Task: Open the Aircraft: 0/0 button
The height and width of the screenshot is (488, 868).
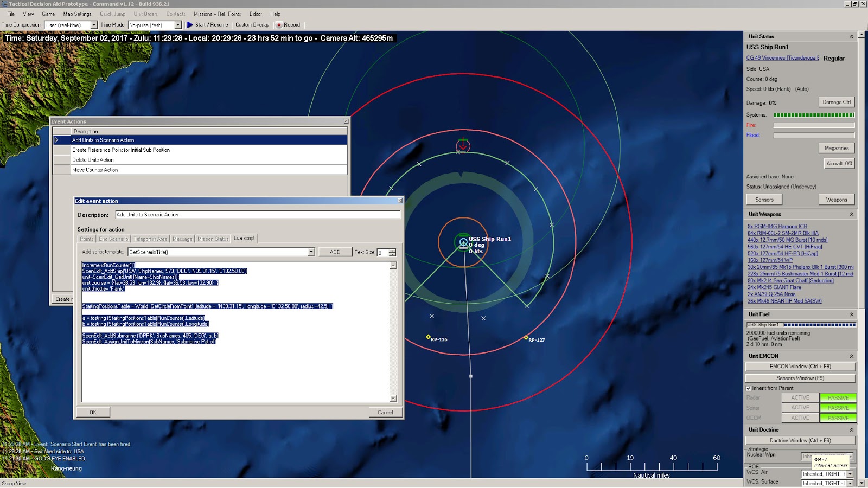Action: tap(839, 163)
